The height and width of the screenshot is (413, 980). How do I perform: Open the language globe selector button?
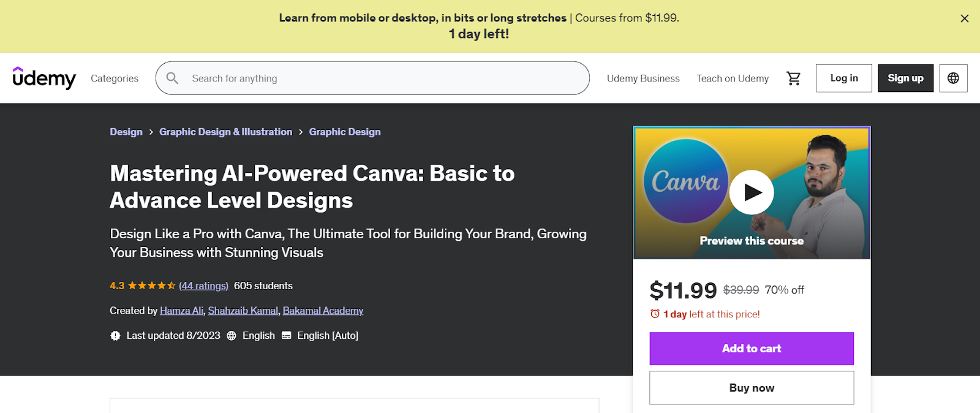[x=953, y=78]
